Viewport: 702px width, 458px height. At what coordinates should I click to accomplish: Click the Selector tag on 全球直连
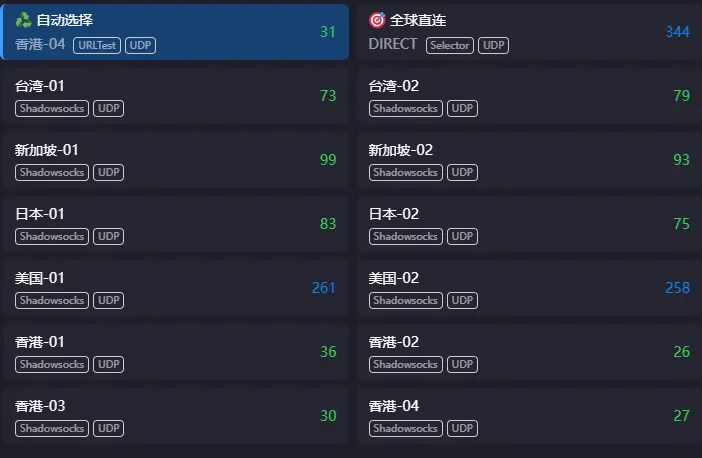pos(450,45)
